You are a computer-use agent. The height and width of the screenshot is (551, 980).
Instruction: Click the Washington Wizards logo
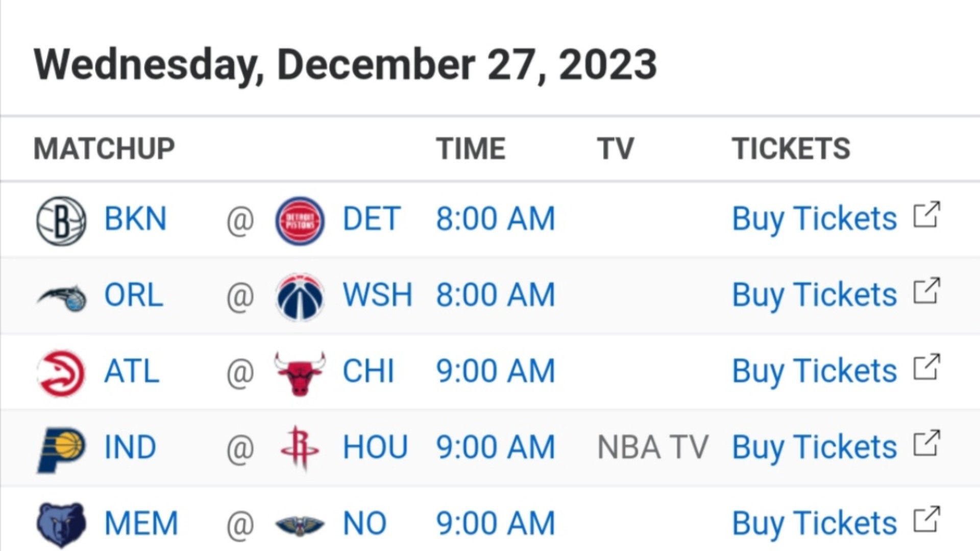click(x=300, y=297)
